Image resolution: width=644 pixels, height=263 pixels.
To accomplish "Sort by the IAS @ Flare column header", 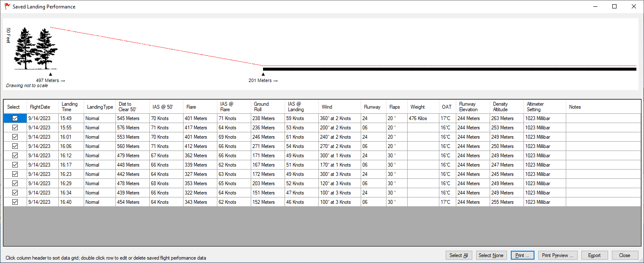I will click(x=234, y=107).
